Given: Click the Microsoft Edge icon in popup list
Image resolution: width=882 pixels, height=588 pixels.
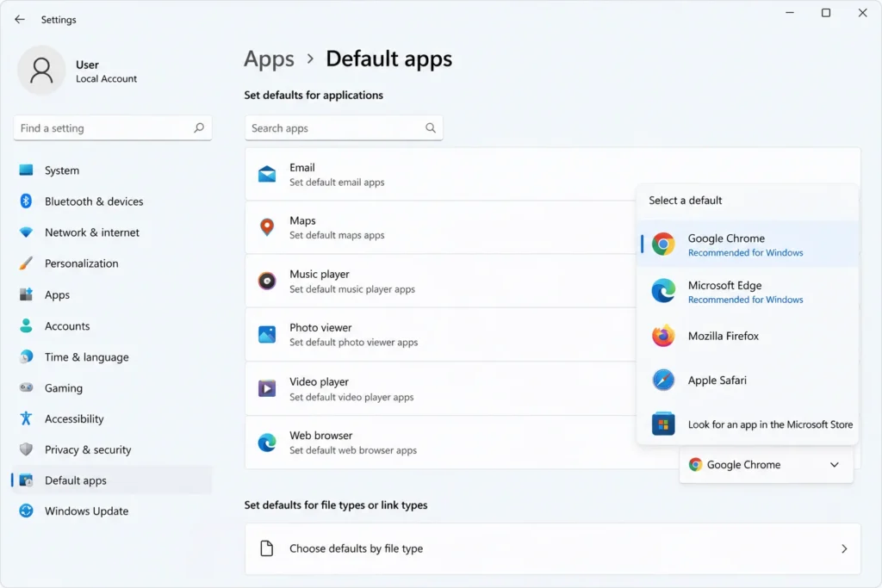Looking at the screenshot, I should (x=663, y=291).
